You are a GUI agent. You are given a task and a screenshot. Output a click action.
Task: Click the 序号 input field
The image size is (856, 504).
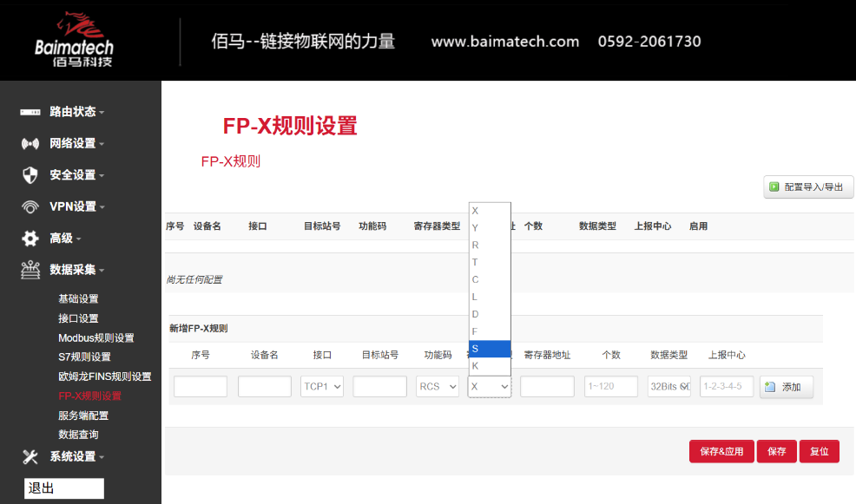201,386
